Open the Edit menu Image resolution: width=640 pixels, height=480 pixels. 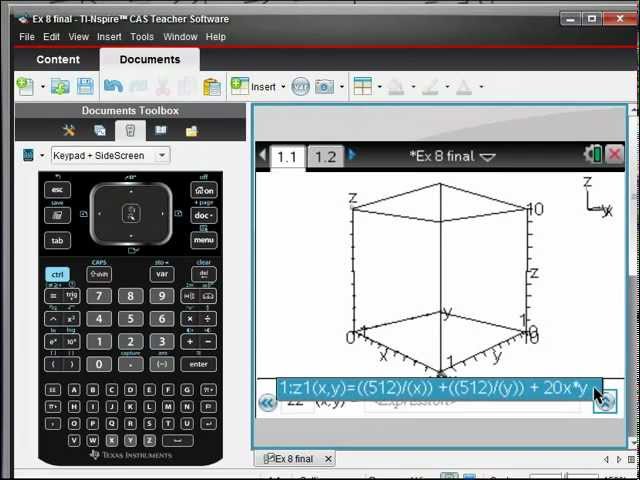[51, 37]
